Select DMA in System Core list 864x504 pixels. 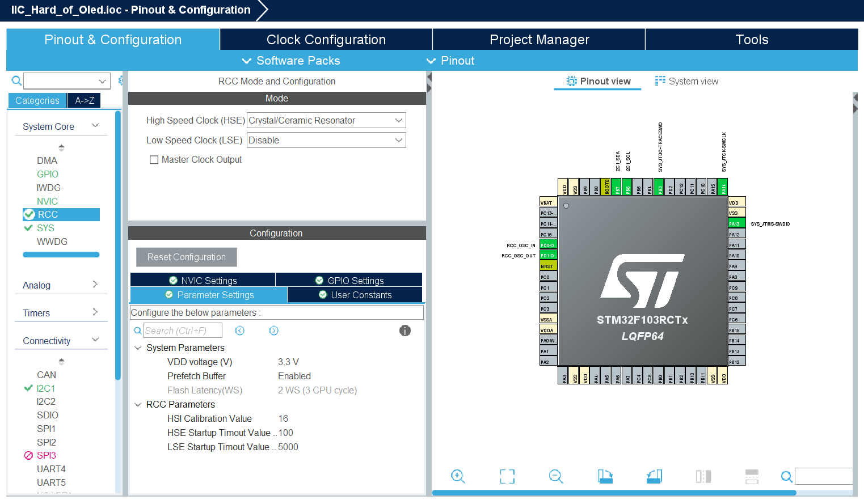pos(47,160)
